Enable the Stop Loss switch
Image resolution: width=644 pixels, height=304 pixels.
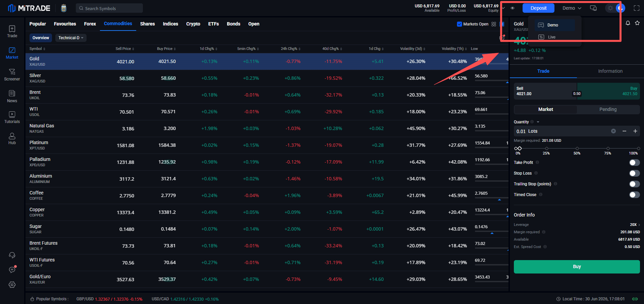635,173
